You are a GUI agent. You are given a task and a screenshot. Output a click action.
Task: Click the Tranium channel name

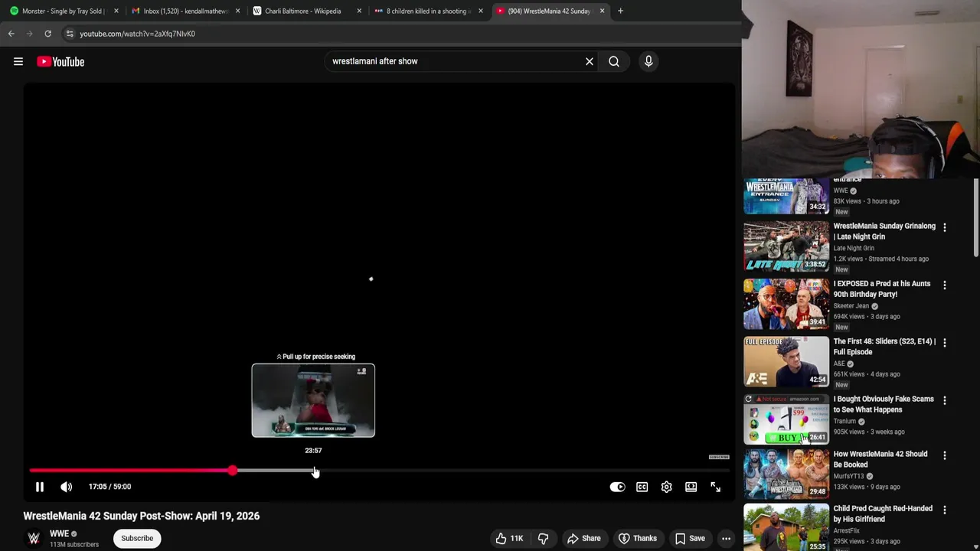844,421
